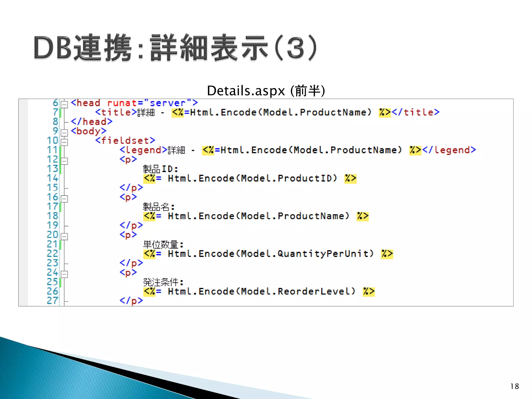Click the 発注条件: label text
The width and height of the screenshot is (532, 399).
tap(163, 282)
